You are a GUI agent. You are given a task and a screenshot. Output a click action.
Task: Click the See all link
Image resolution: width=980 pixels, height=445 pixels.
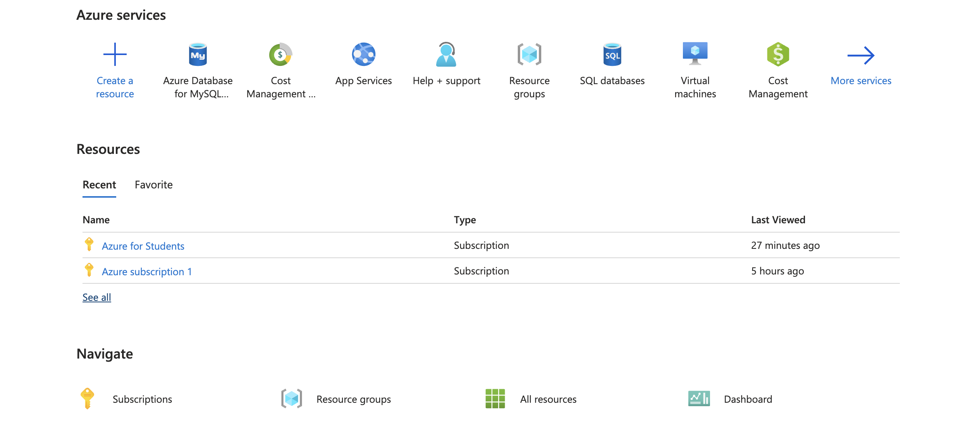coord(96,297)
